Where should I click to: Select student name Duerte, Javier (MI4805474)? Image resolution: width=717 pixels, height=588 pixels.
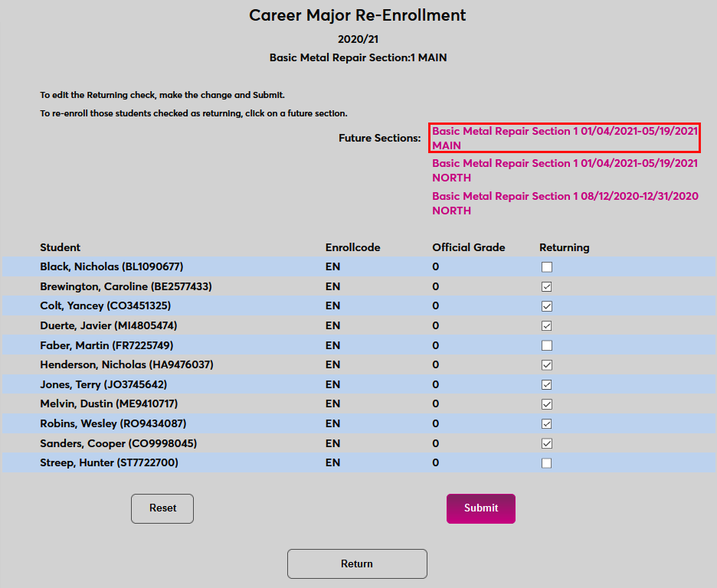[x=108, y=325]
